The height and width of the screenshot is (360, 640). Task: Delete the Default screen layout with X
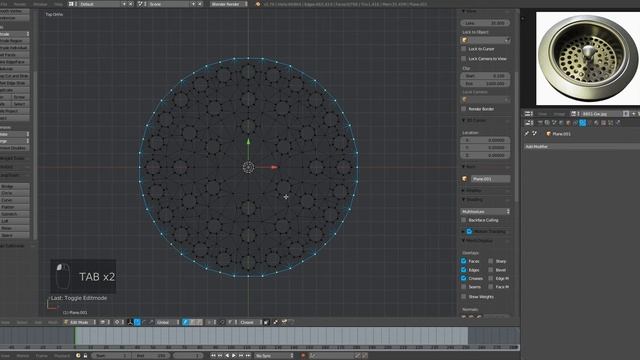tap(131, 4)
